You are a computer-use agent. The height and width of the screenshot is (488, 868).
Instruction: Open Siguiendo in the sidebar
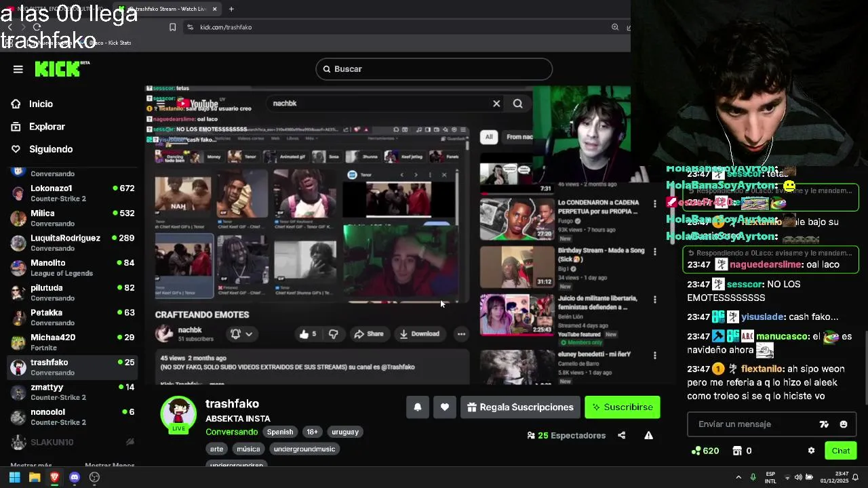pyautogui.click(x=51, y=149)
